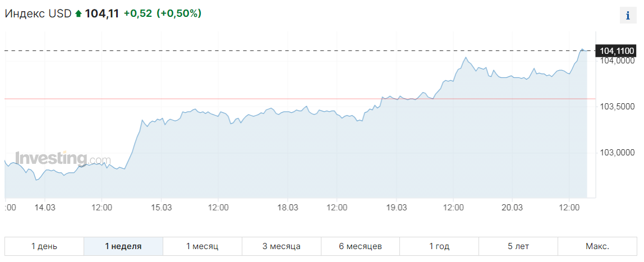644x262 pixels.
Task: Select the 1 день time range
Action: coord(44,246)
